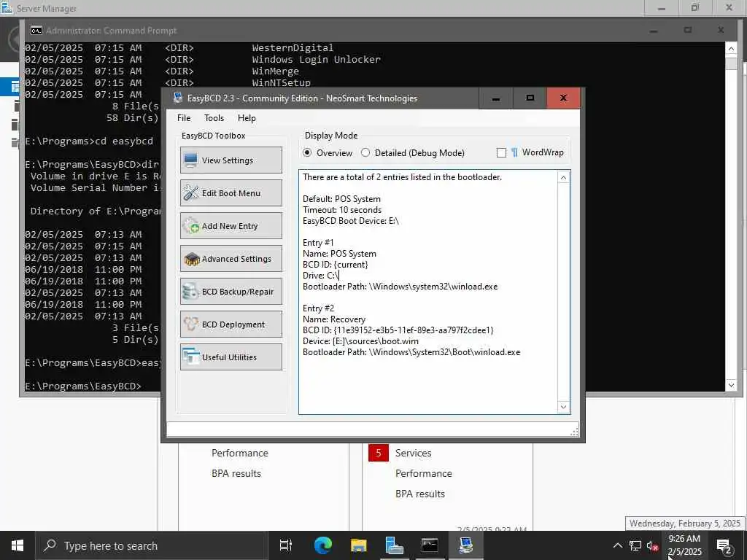This screenshot has height=560, width=747.
Task: Open Services with 5 alerts in Server Manager
Action: pos(413,453)
